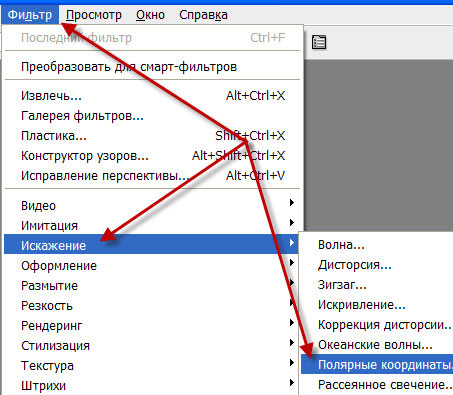Open Коррекция дисторсии...
The width and height of the screenshot is (453, 395).
377,325
